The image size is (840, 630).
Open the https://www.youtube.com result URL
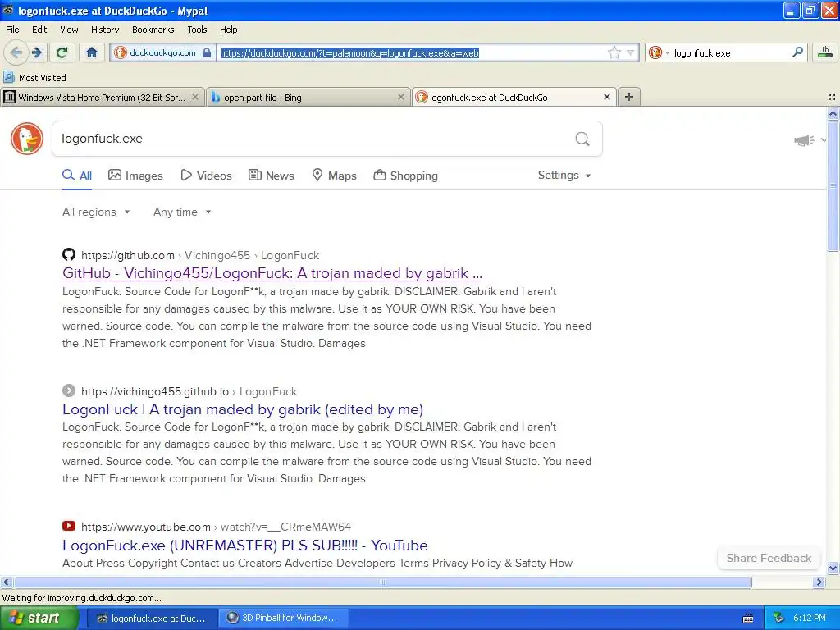pyautogui.click(x=146, y=527)
